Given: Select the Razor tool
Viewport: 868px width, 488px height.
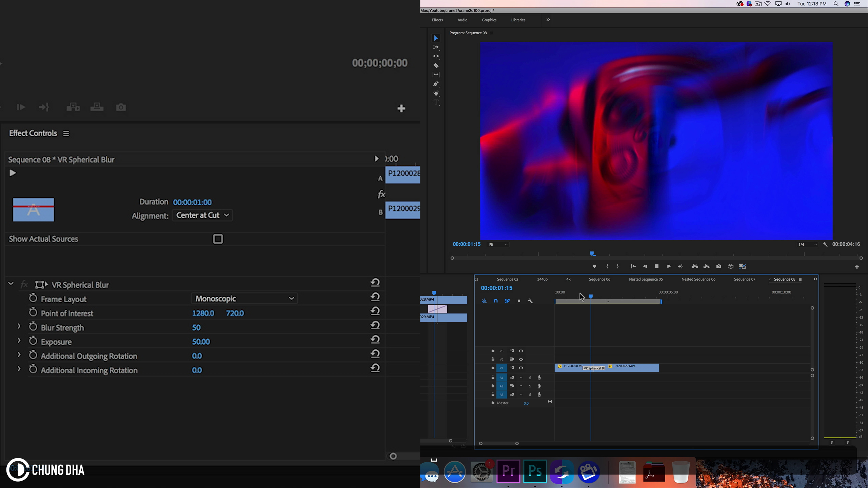Looking at the screenshot, I should coord(436,65).
